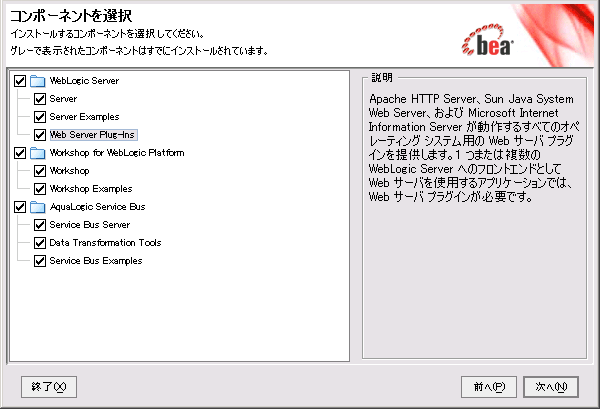
Task: Uncheck the WebLogic Server checkbox
Action: click(20, 81)
